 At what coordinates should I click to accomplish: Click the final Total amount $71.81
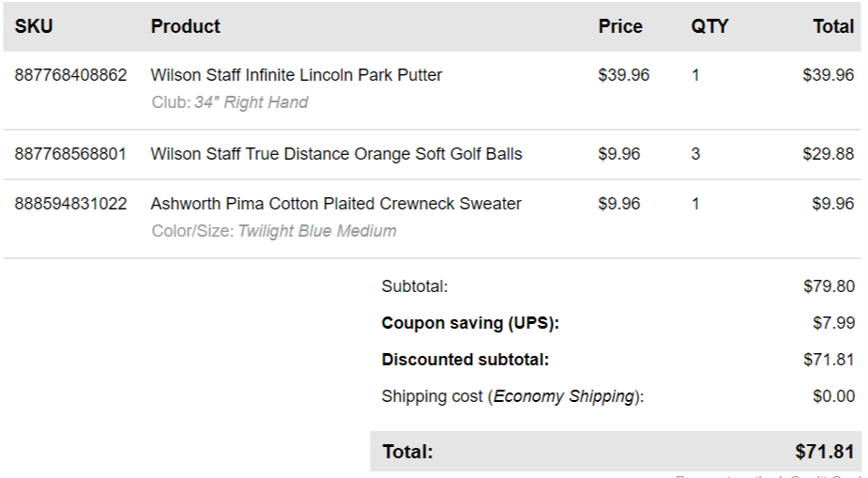(x=825, y=452)
